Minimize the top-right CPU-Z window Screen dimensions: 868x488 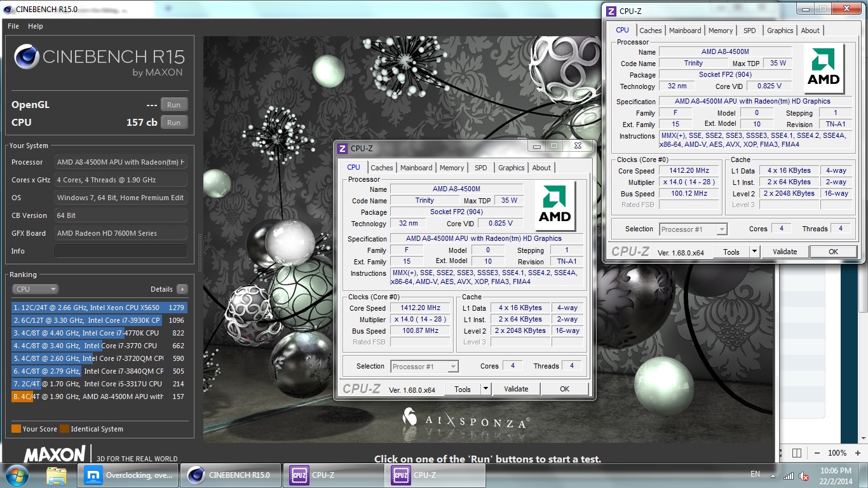805,8
